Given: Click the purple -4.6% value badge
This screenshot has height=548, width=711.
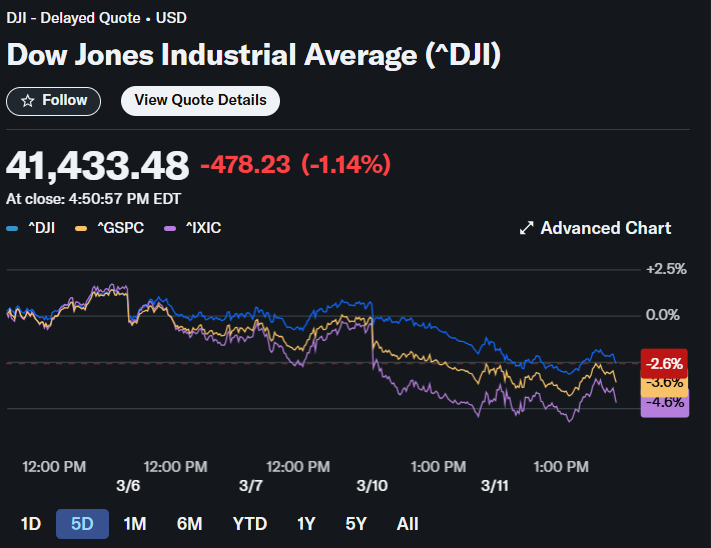Looking at the screenshot, I should pos(663,403).
